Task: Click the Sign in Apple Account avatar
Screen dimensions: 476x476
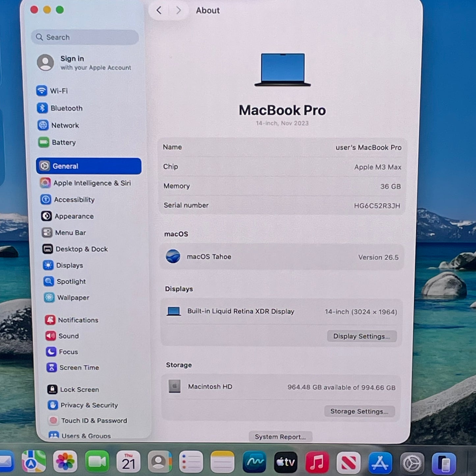Action: pyautogui.click(x=45, y=63)
